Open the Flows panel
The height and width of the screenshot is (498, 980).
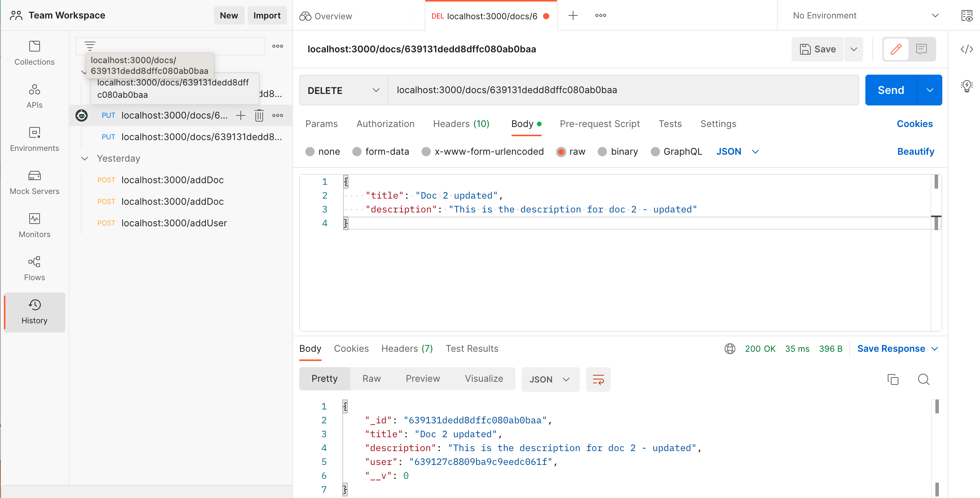pos(34,268)
